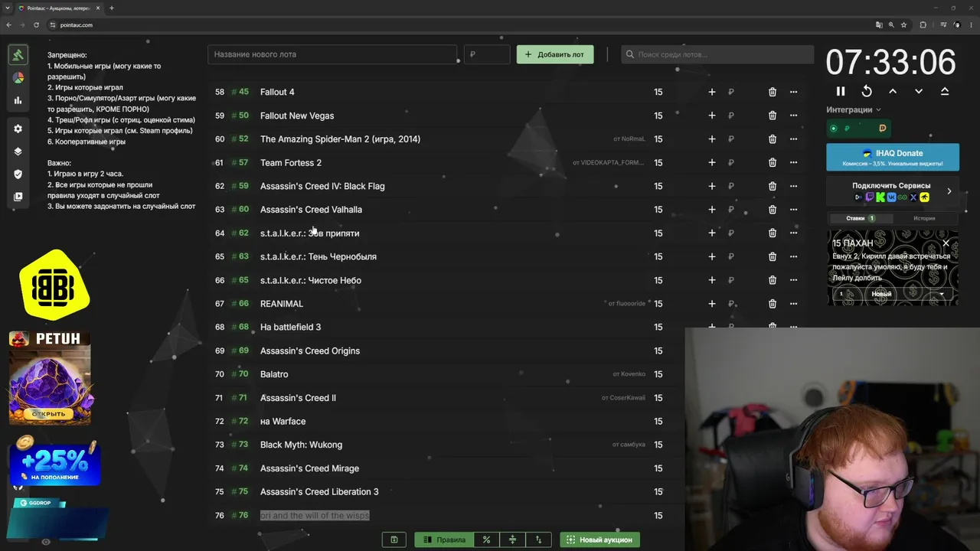The image size is (980, 551).
Task: Reload the page in the browser
Action: [x=36, y=25]
